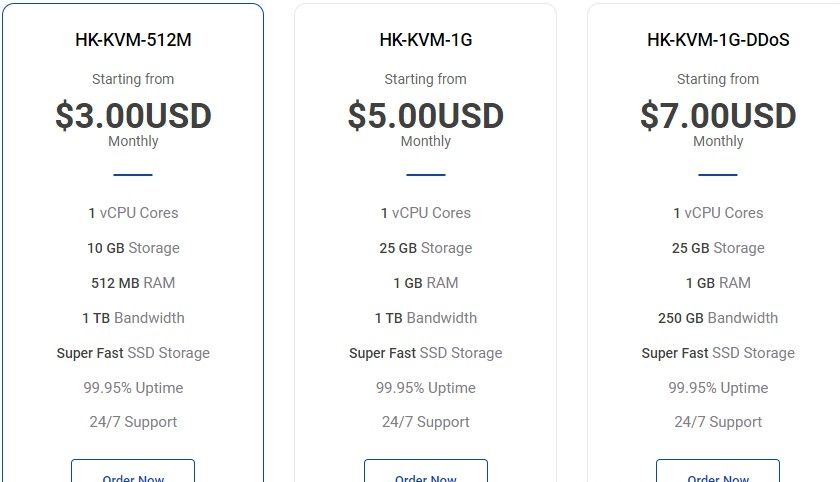This screenshot has height=482, width=840.
Task: Click 99.95% Uptime in HK-KVM-512M card
Action: click(133, 388)
